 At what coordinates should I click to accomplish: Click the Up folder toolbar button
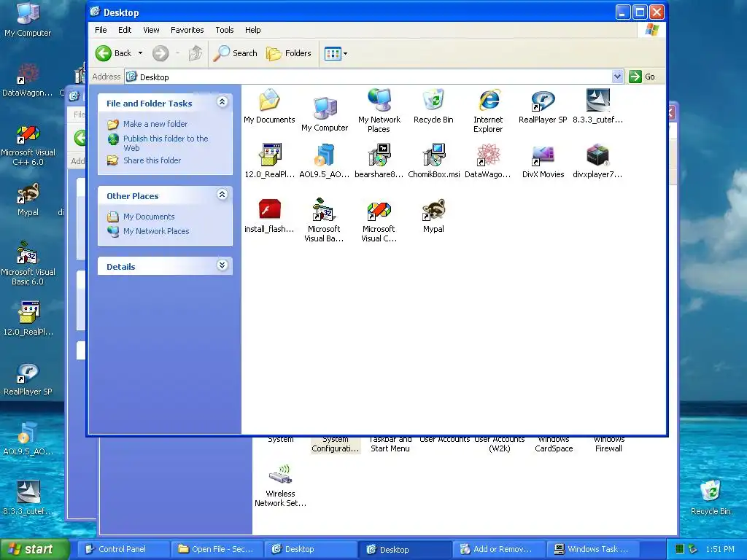point(196,53)
